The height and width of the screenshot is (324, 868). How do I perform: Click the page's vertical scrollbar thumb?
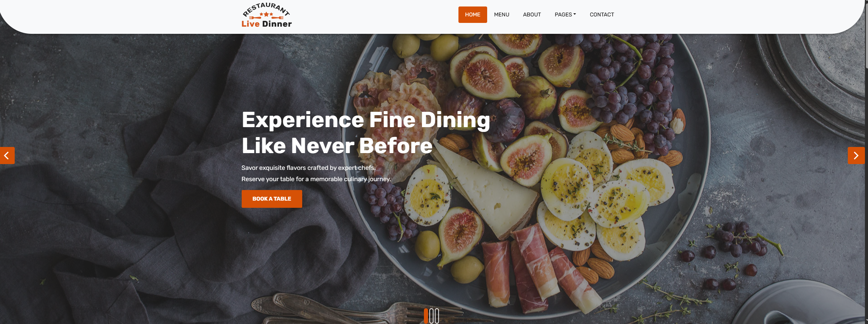click(x=866, y=34)
